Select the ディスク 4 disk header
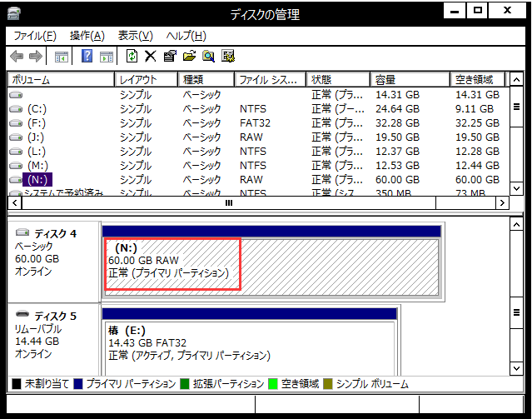Image resolution: width=532 pixels, height=419 pixels. (53, 262)
